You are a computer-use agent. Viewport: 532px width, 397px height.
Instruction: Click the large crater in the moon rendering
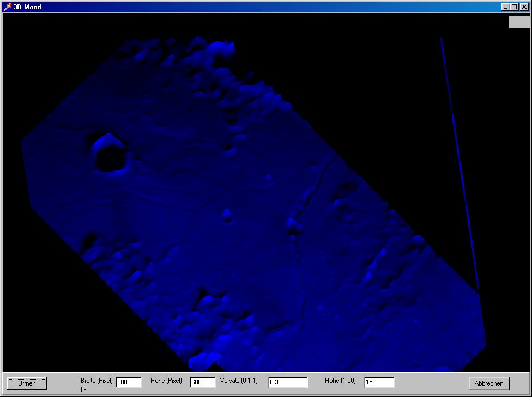click(112, 155)
